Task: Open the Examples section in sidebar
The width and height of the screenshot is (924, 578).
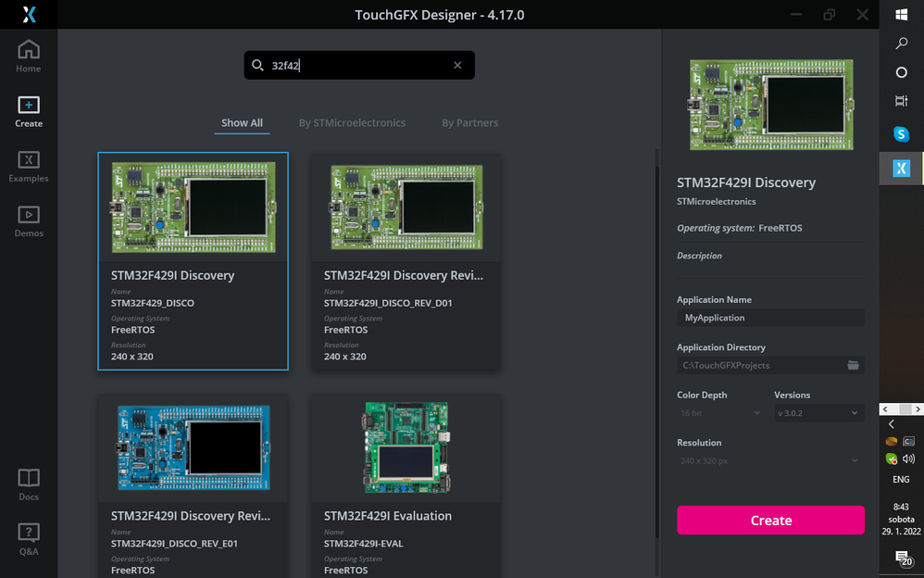Action: click(29, 167)
